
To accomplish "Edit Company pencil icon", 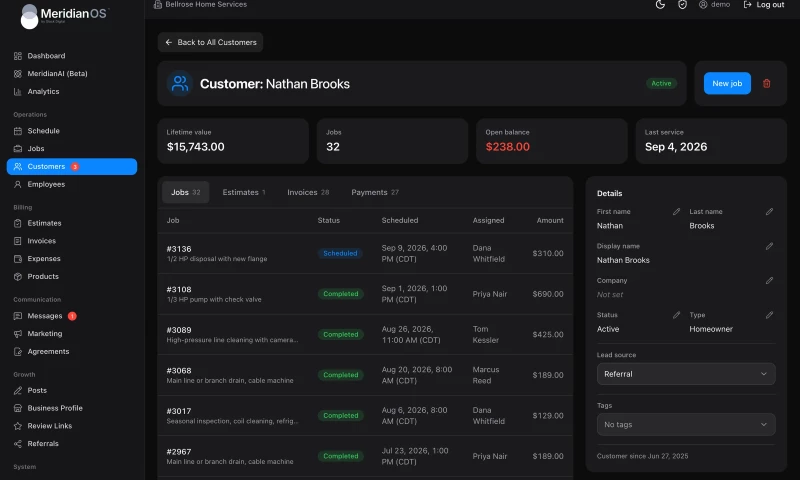I will click(x=769, y=281).
